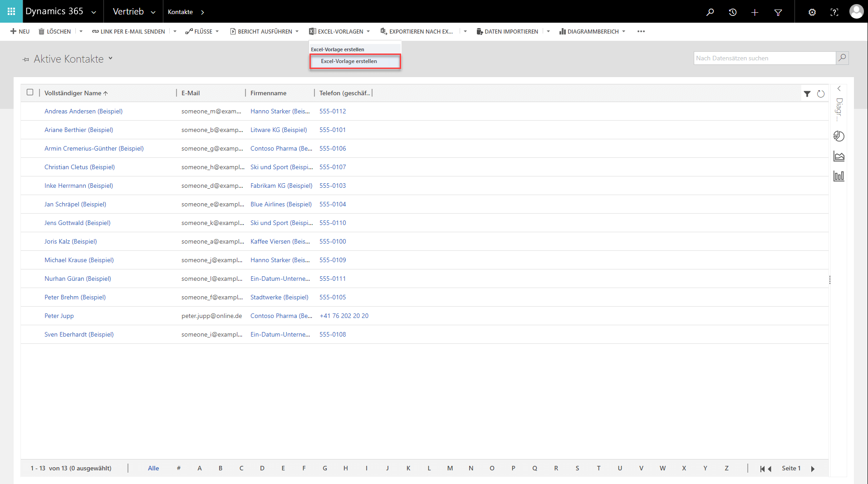Click NEU to create a contact

20,31
